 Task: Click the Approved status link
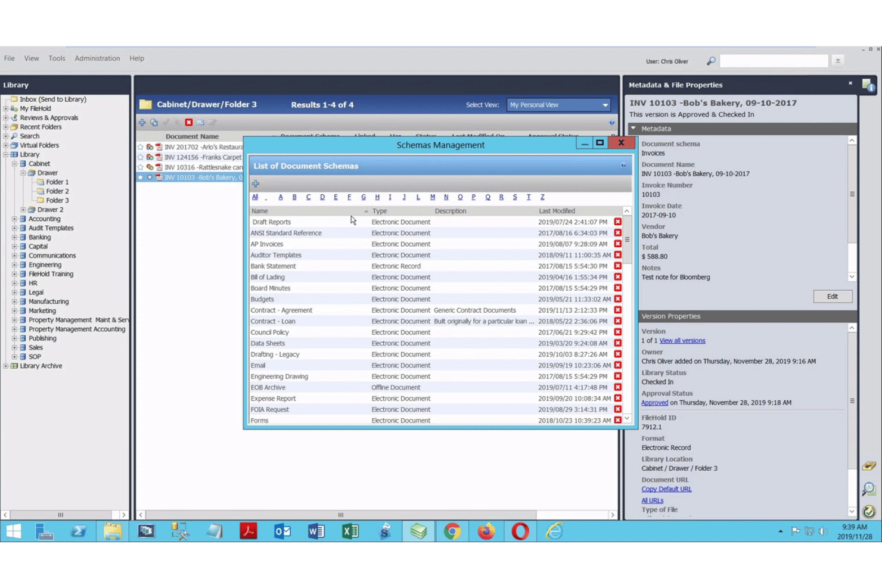coord(654,403)
